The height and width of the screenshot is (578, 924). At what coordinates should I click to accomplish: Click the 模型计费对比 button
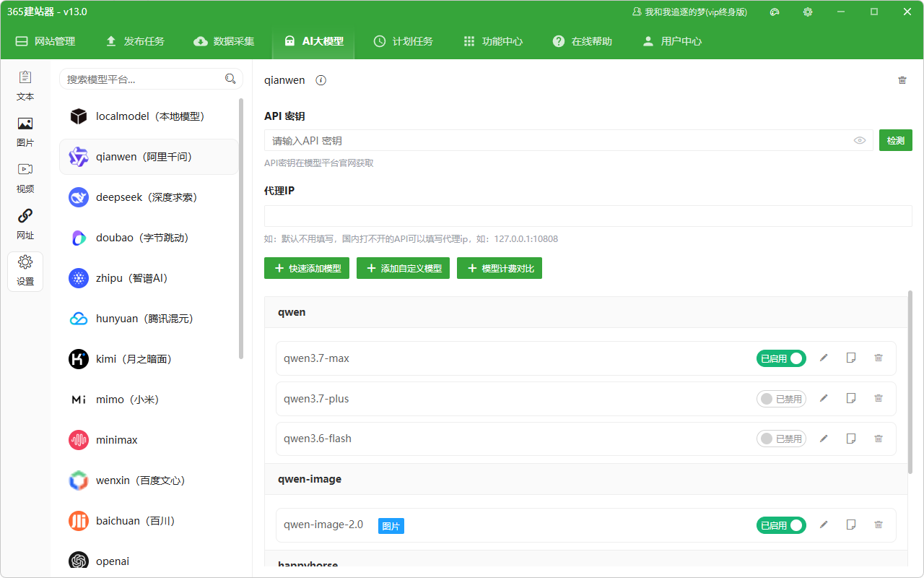point(500,268)
